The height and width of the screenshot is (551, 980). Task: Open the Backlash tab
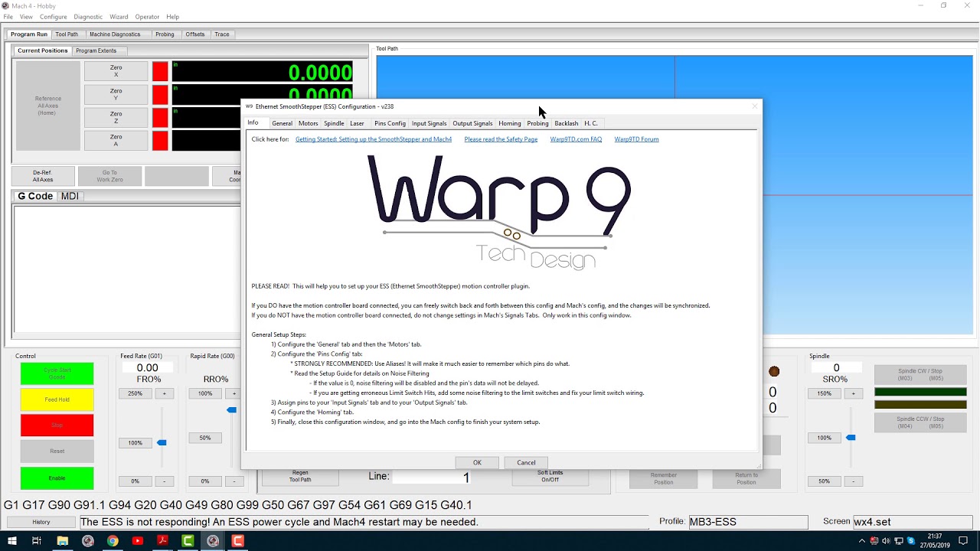[567, 123]
